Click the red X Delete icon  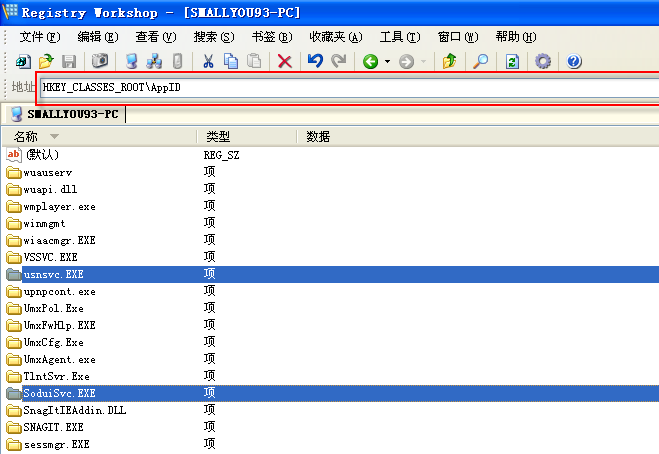click(x=285, y=62)
